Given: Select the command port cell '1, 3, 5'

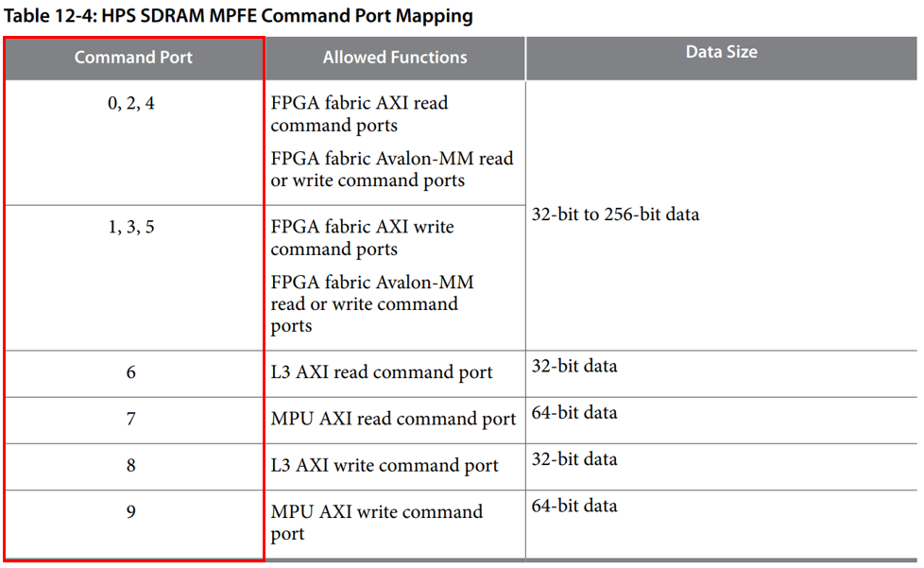Looking at the screenshot, I should coord(131,228).
